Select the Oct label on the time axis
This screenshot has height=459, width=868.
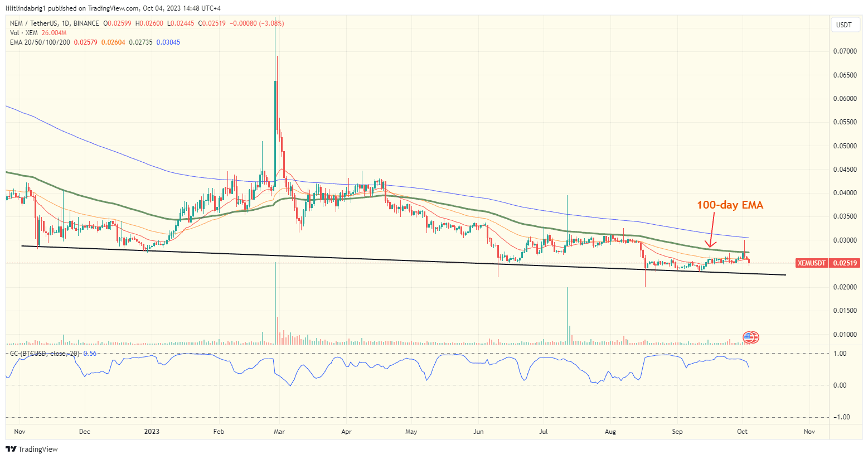pos(742,431)
